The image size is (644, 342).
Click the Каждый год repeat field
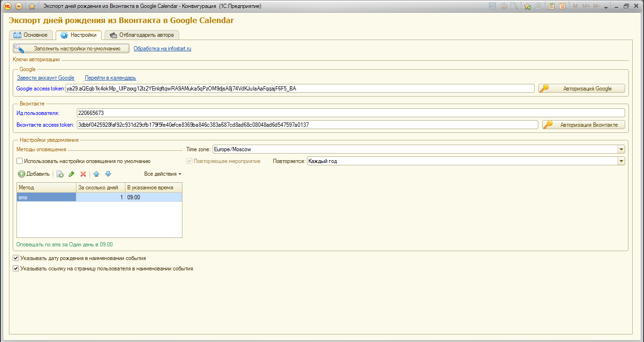coord(462,161)
